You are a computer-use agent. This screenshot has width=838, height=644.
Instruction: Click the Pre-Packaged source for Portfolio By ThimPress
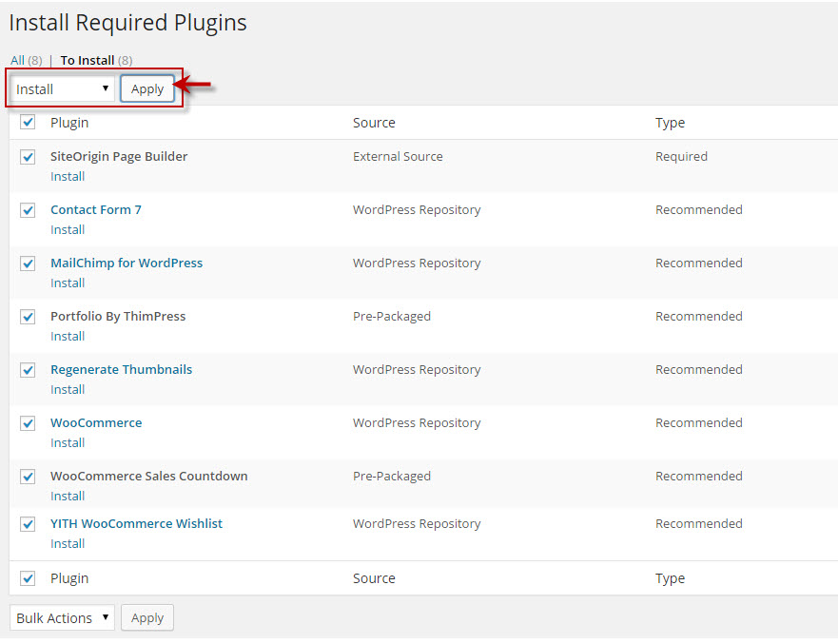[x=392, y=317]
